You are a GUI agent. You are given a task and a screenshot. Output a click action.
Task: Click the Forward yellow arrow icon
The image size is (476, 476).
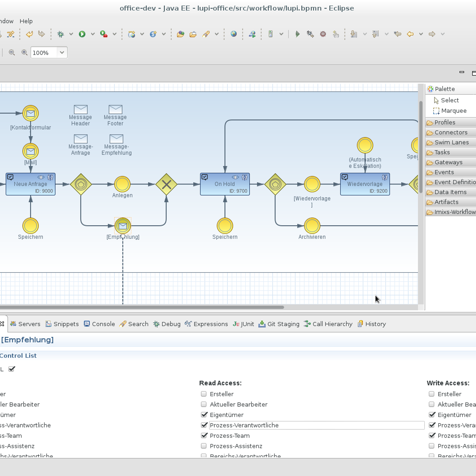(432, 34)
